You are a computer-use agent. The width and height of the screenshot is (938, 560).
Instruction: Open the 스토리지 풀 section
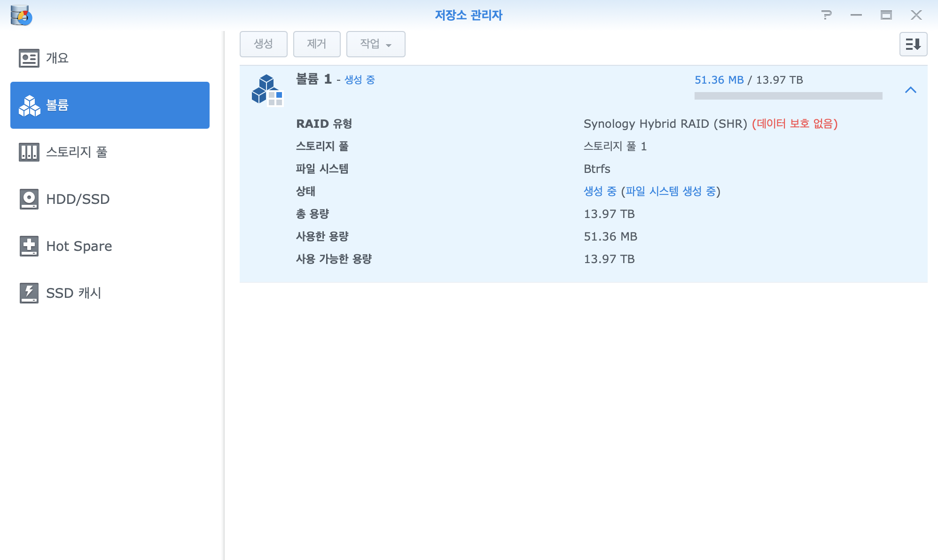[x=77, y=152]
